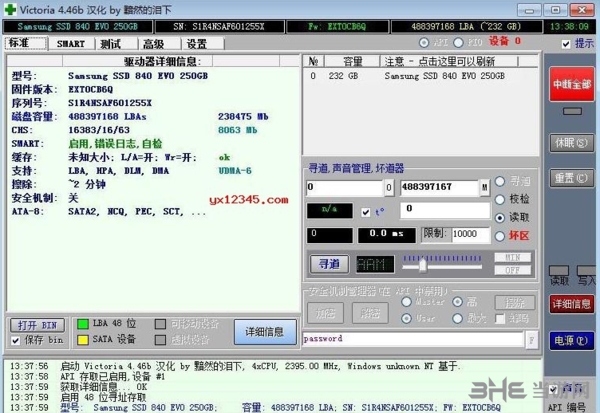Image resolution: width=600 pixels, height=413 pixels.
Task: Click the 解密 unlock button
Action: pos(370,313)
